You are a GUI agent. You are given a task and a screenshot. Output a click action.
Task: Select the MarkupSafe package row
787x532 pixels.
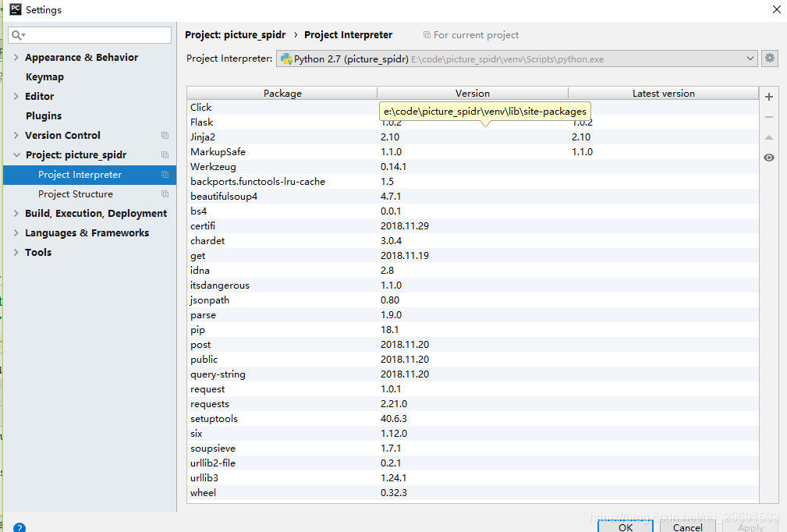click(473, 151)
